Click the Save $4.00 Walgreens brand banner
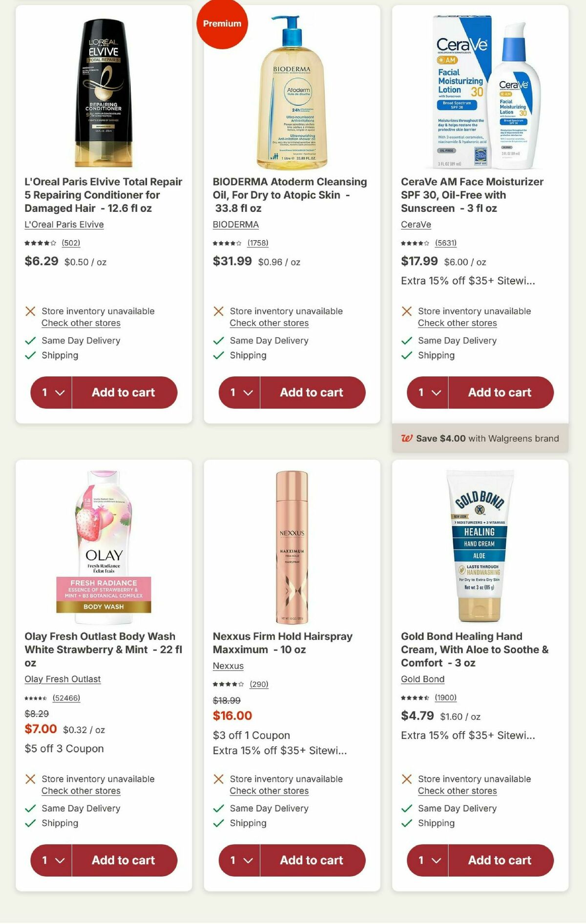The height and width of the screenshot is (924, 586). coord(481,438)
